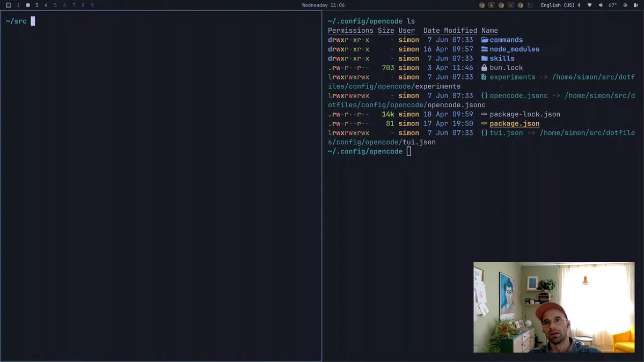
Task: Click the volume speaker icon
Action: point(601,5)
